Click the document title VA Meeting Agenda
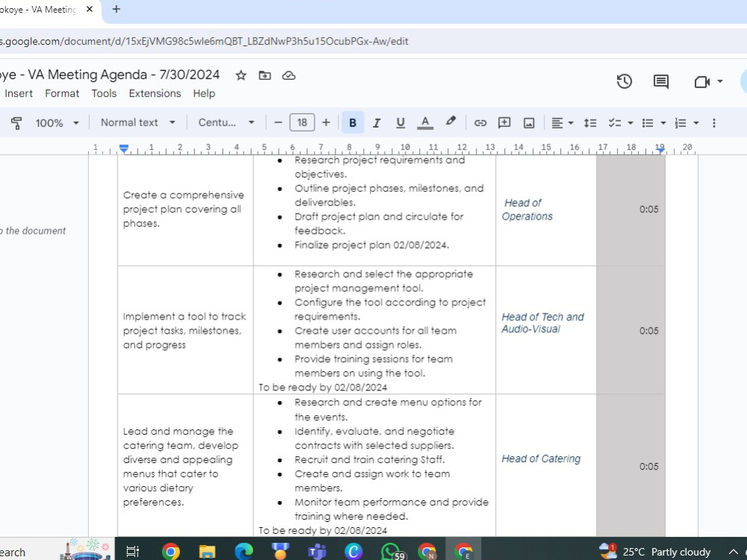 click(x=110, y=75)
